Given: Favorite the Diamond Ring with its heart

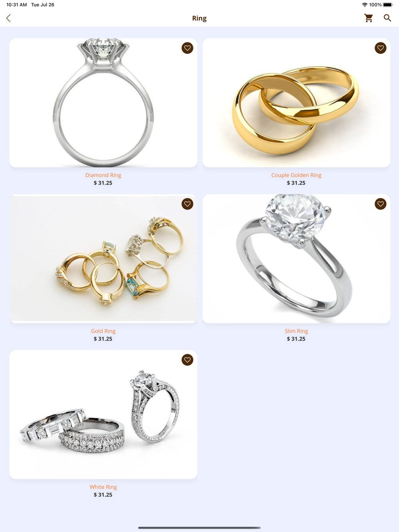Looking at the screenshot, I should pos(188,48).
